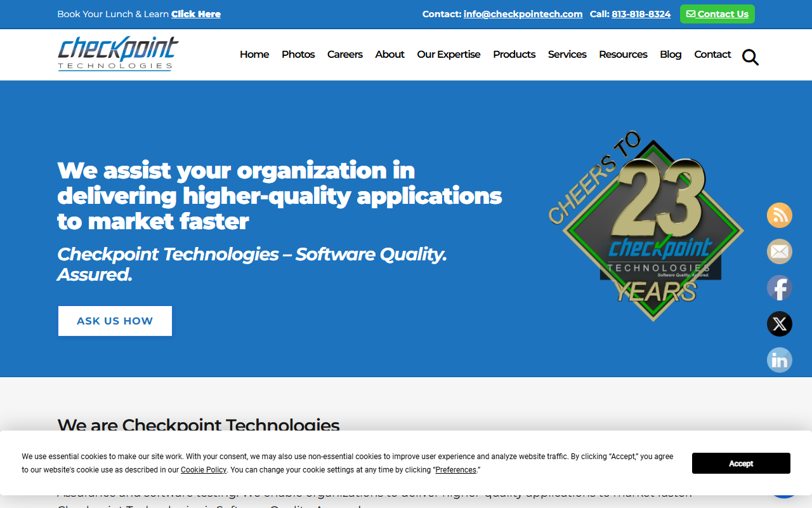Follow the Lunch & Learn Click Here link
The height and width of the screenshot is (508, 812).
pyautogui.click(x=196, y=14)
